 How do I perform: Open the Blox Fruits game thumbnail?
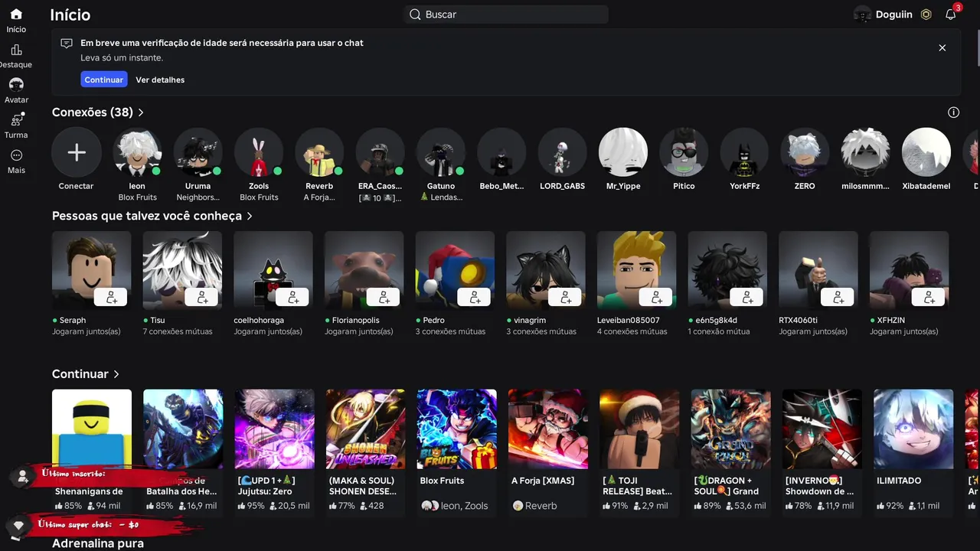[x=457, y=429]
